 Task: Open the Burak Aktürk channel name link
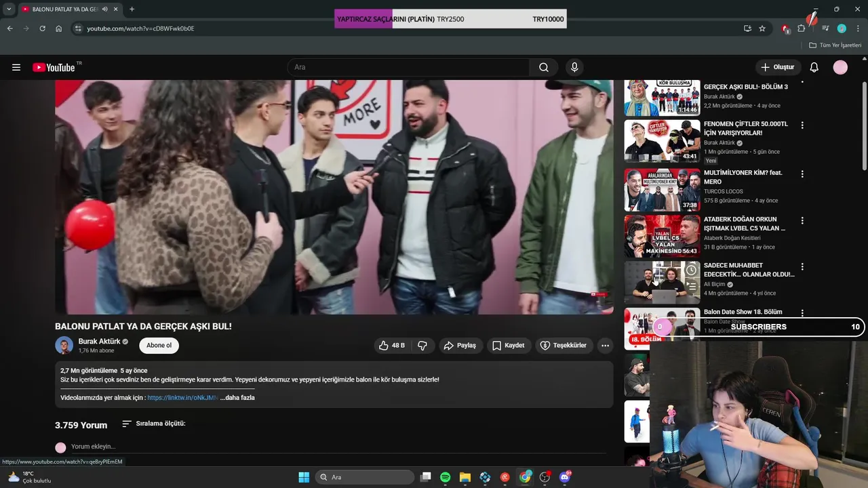[x=99, y=342]
